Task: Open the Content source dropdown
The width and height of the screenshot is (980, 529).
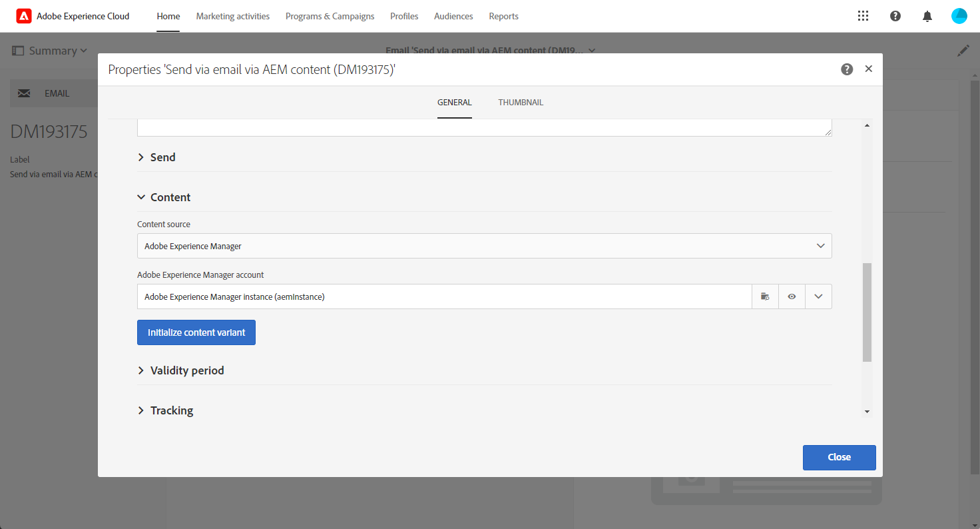Action: tap(485, 246)
